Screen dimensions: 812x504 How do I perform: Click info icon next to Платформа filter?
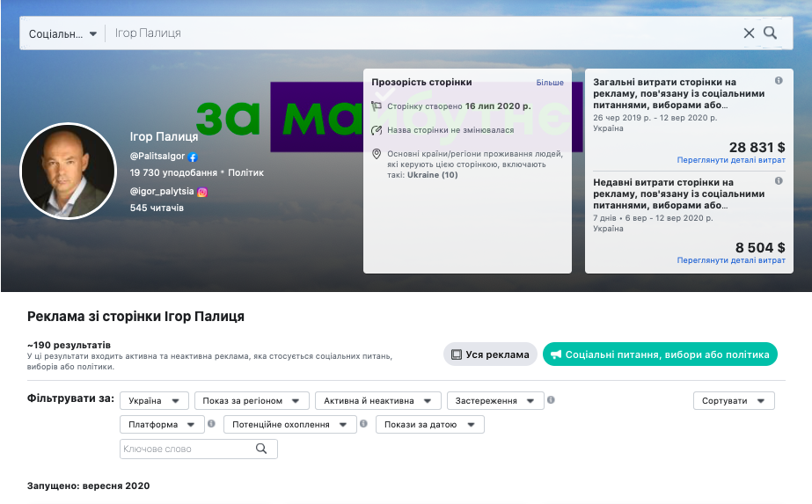click(211, 424)
